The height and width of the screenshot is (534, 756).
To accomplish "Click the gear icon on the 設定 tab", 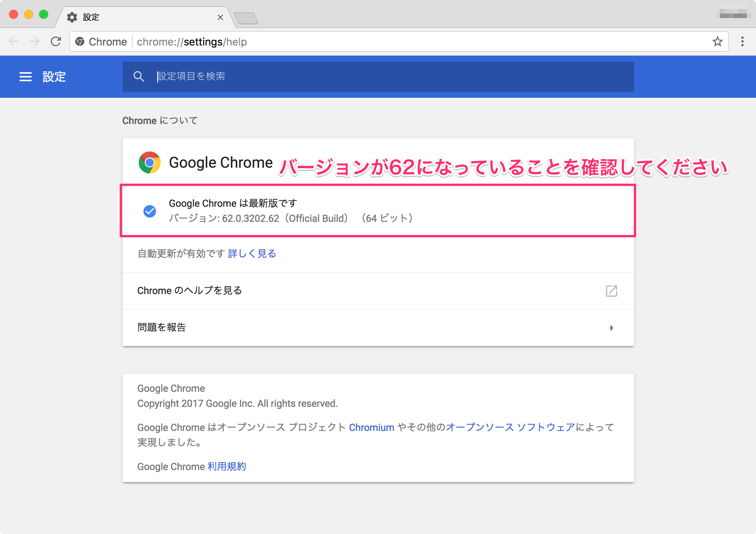I will click(72, 17).
